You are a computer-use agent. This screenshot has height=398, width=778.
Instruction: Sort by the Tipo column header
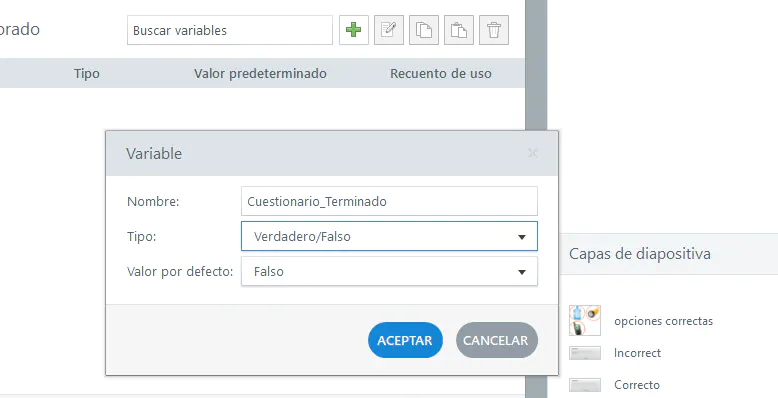(x=87, y=73)
